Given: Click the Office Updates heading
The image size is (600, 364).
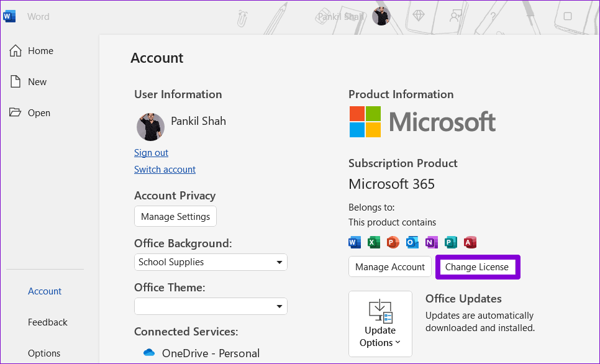Looking at the screenshot, I should (x=463, y=299).
